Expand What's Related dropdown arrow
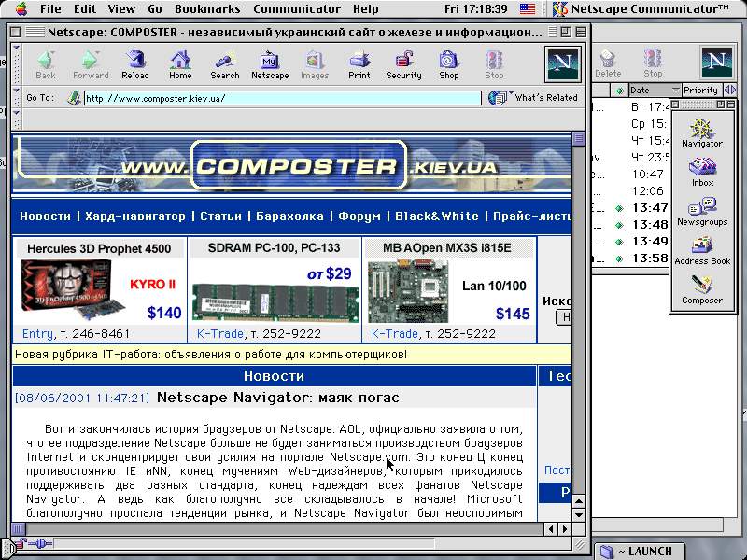This screenshot has width=747, height=560. click(511, 93)
